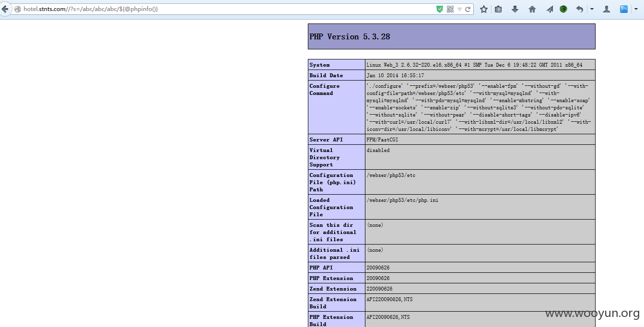Expand the dropdown next to undo arrow
This screenshot has height=327, width=644.
(x=592, y=9)
